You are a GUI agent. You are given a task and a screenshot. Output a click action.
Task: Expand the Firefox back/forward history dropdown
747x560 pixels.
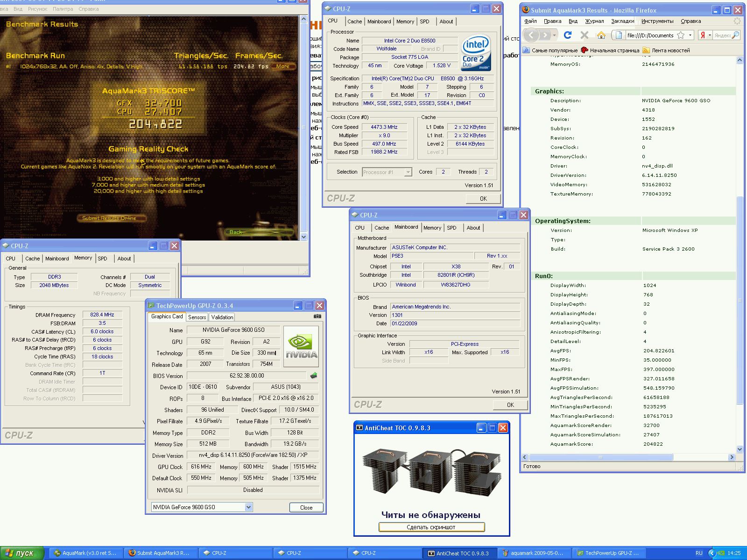tap(555, 35)
